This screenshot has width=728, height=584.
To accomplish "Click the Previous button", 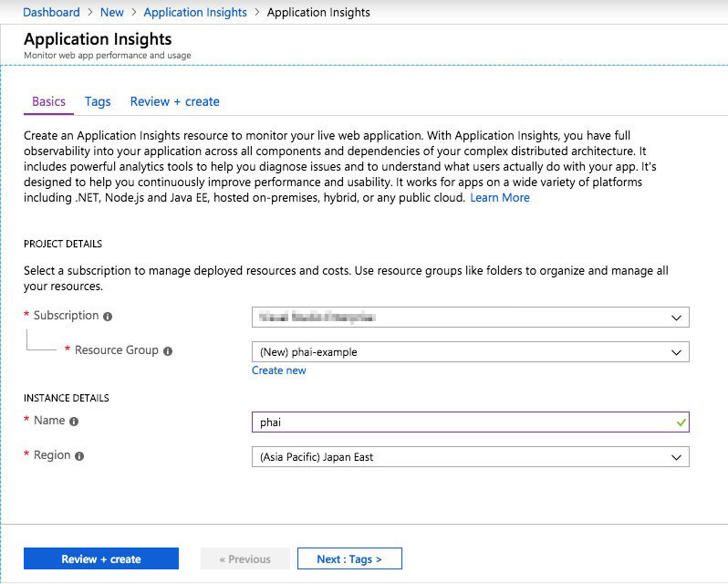I will tap(245, 558).
